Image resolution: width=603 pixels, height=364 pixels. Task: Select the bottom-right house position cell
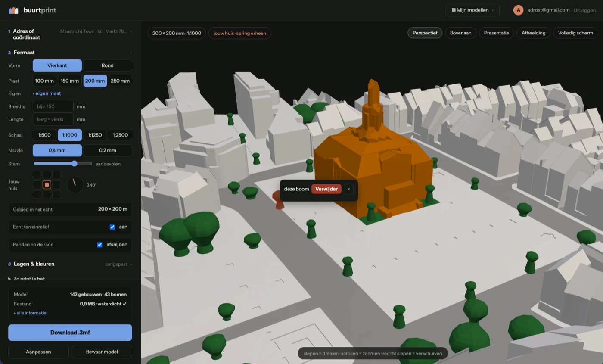[57, 195]
